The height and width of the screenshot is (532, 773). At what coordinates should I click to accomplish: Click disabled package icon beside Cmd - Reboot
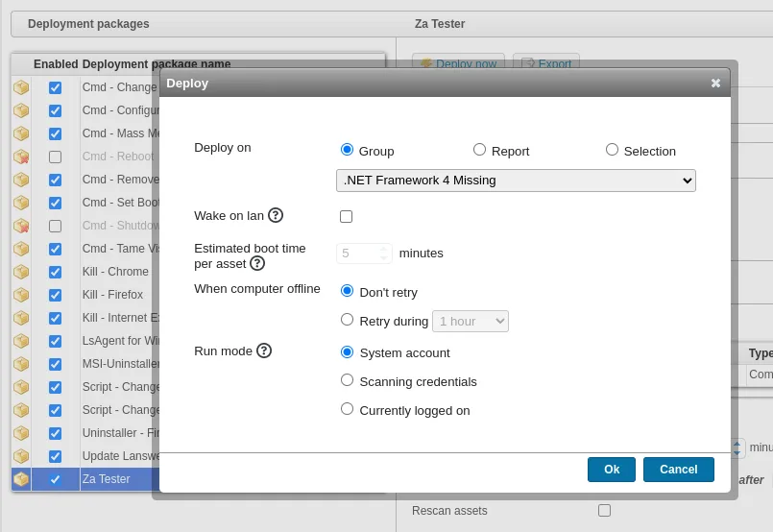21,157
